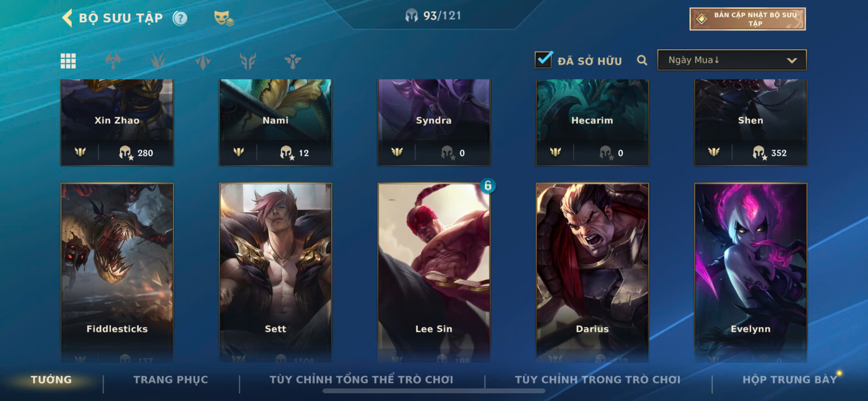Toggle the Đã Sở Hữu checkbox
Image resolution: width=868 pixels, height=401 pixels.
[x=543, y=60]
